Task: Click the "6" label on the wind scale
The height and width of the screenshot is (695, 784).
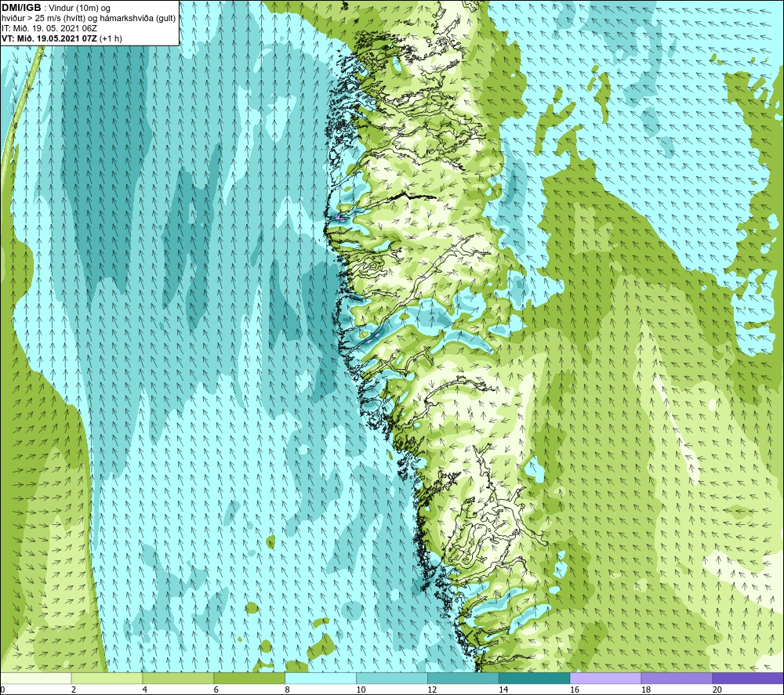Action: 216,690
